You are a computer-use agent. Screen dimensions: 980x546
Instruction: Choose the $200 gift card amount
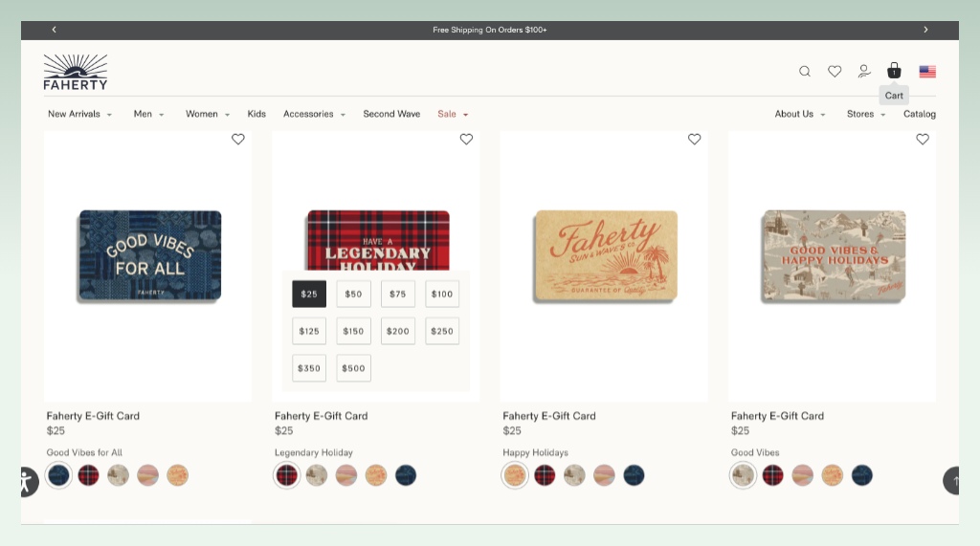click(398, 331)
